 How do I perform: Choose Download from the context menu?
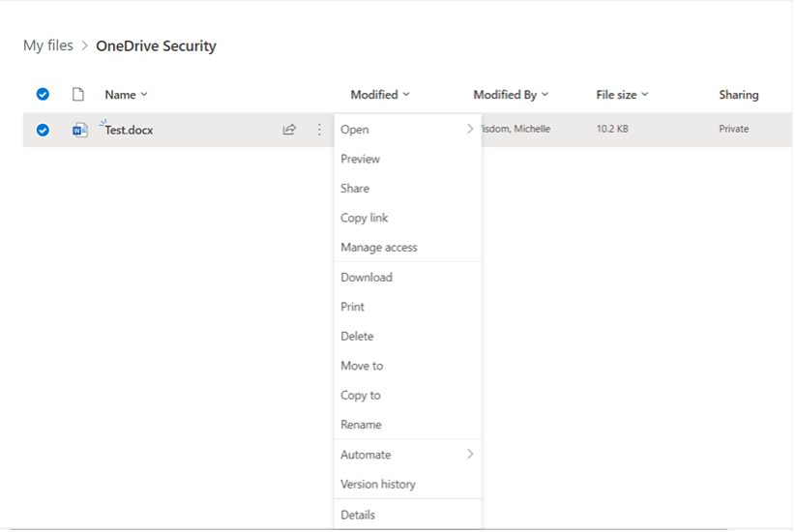(x=367, y=278)
